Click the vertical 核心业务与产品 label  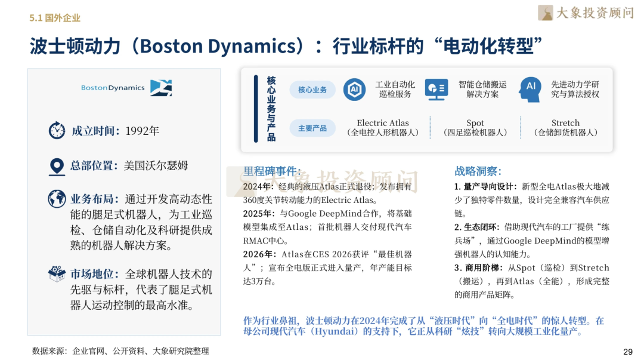(x=271, y=109)
